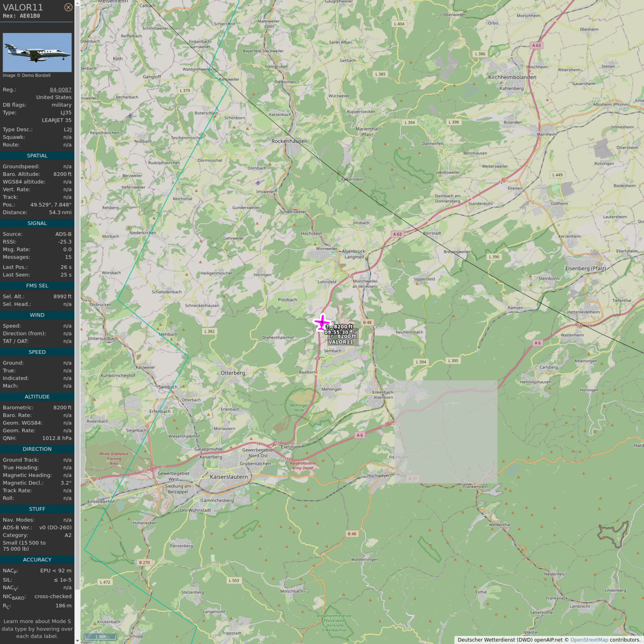
Task: Click the SIGNAL section header
Action: pos(37,223)
